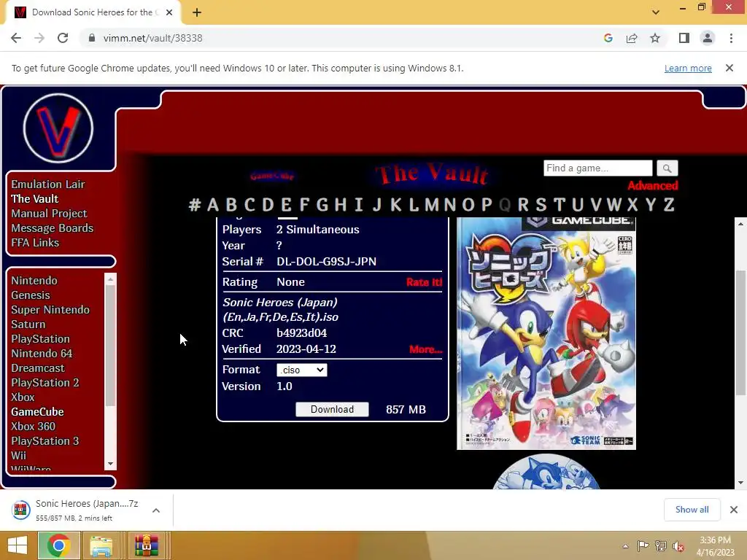The width and height of the screenshot is (747, 560).
Task: Select the Saturn system link
Action: click(28, 324)
